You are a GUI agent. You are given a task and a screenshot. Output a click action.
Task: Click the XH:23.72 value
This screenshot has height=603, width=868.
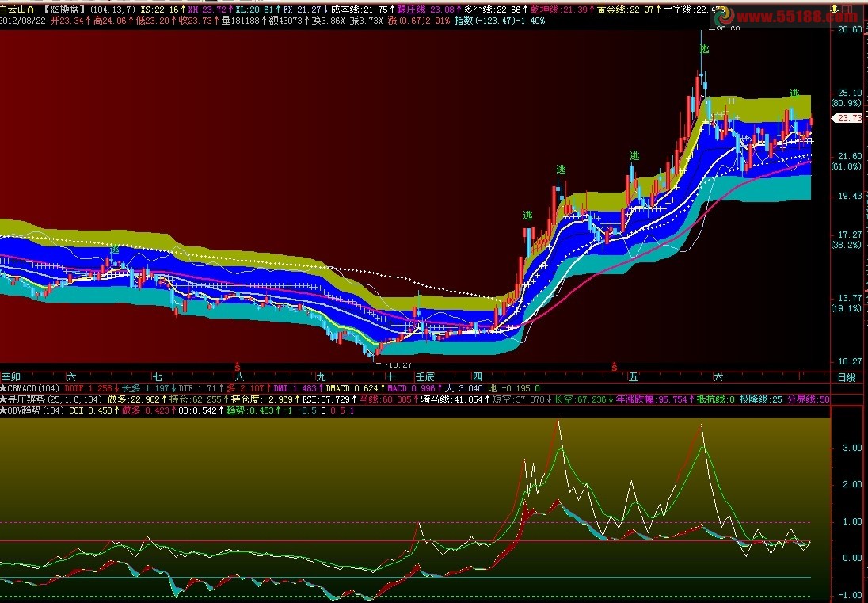point(207,10)
